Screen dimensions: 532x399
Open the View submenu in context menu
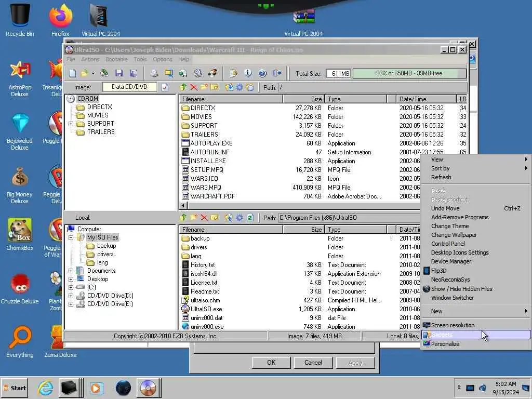pyautogui.click(x=476, y=159)
